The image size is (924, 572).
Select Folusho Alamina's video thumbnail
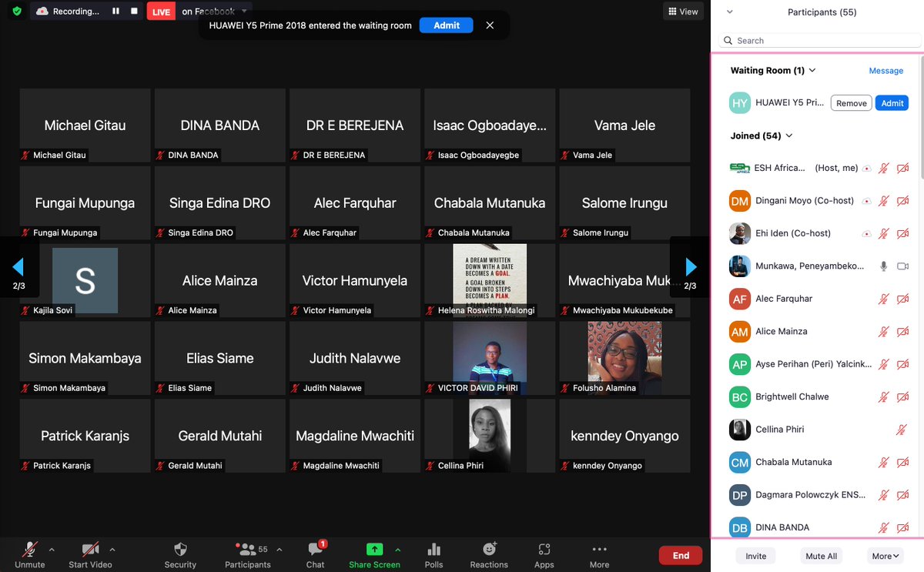pos(624,358)
